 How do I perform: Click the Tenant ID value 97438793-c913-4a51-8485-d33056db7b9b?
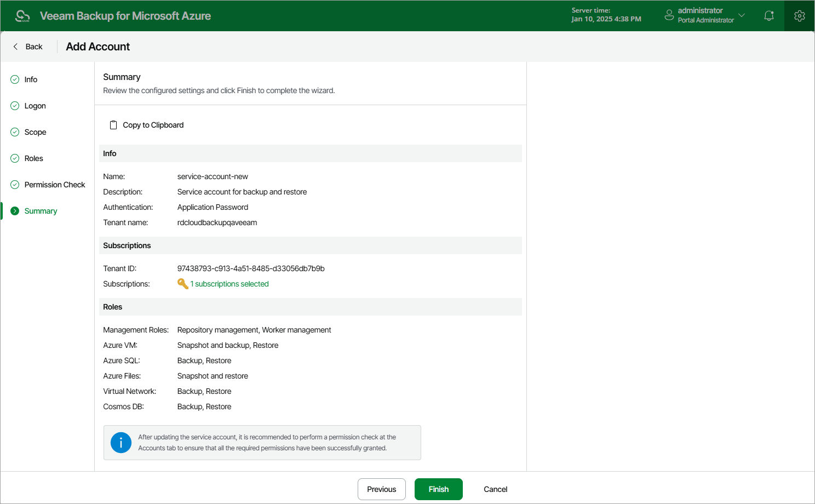(251, 268)
